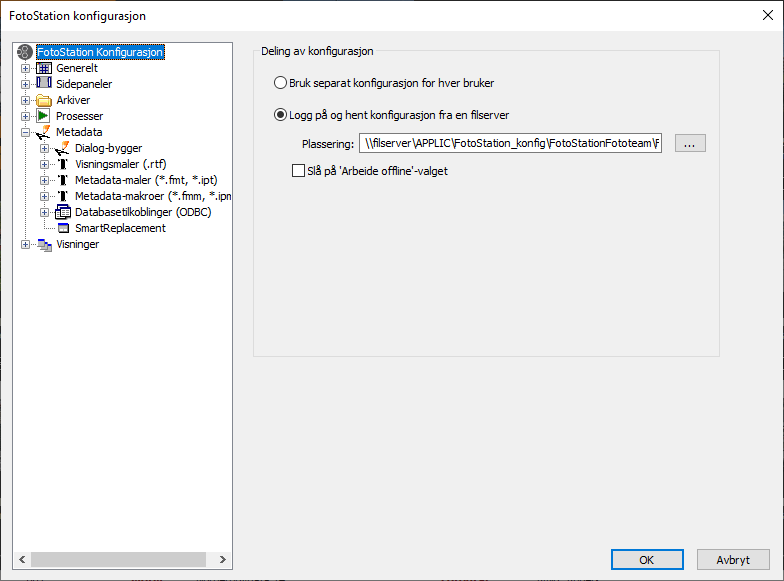Expand the Arkiver tree node
The height and width of the screenshot is (581, 784).
coord(26,100)
